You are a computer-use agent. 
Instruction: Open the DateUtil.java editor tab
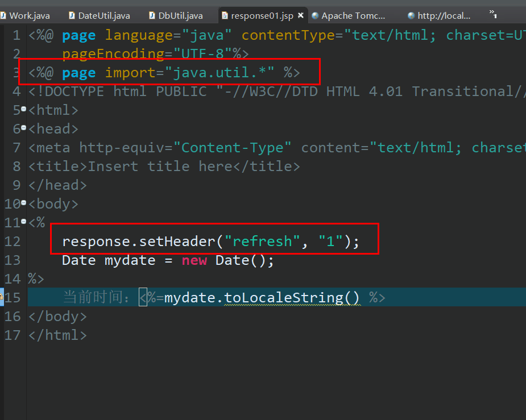click(100, 16)
